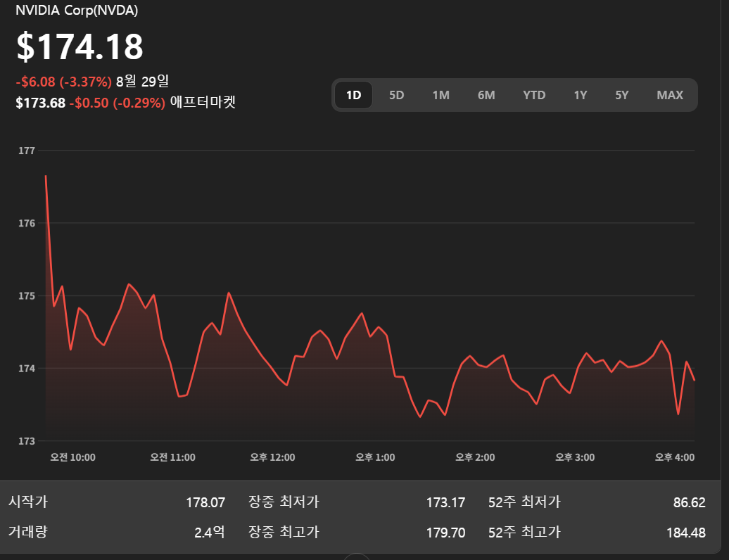Switch chart to 5D range

(x=397, y=95)
